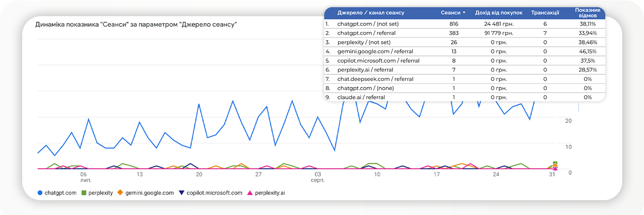644x215 pixels.
Task: Click the blue chatgpt.com legend circle
Action: click(x=40, y=193)
